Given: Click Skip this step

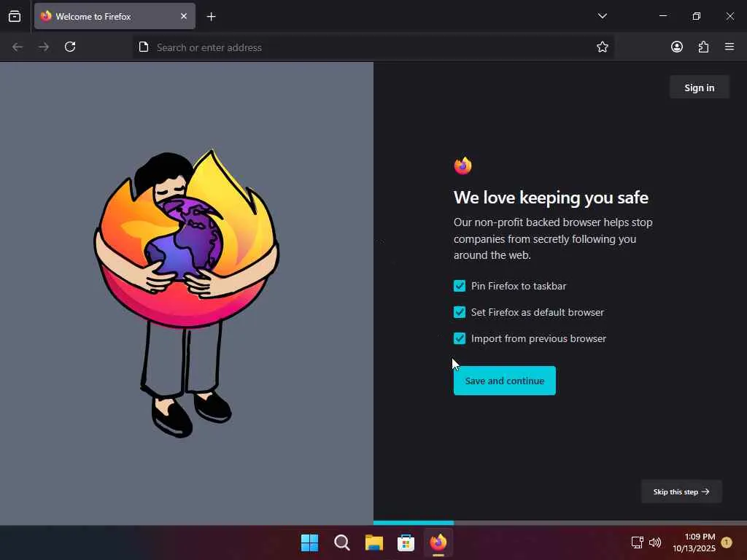Looking at the screenshot, I should 681,491.
